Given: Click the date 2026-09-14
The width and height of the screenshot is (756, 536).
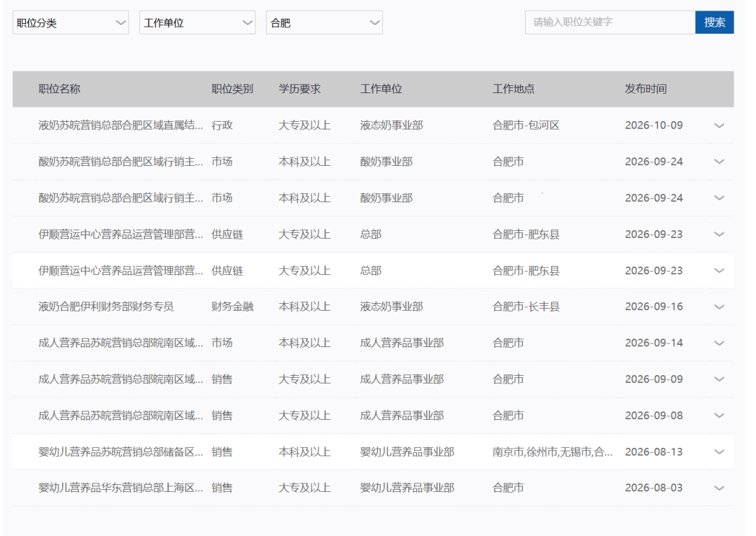Looking at the screenshot, I should point(654,343).
